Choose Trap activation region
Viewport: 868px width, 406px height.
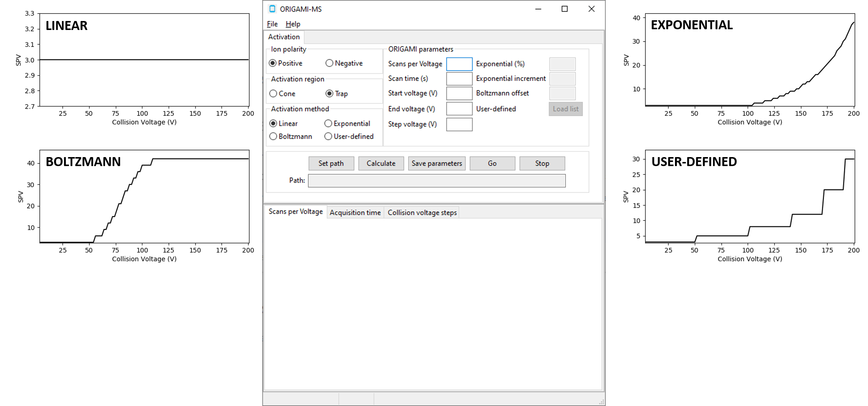tap(337, 93)
